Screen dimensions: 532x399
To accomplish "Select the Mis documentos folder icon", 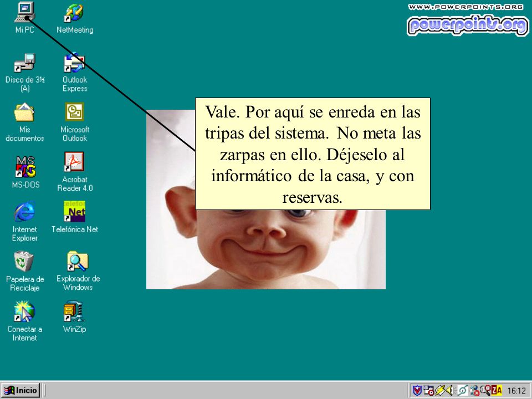I will tap(25, 122).
